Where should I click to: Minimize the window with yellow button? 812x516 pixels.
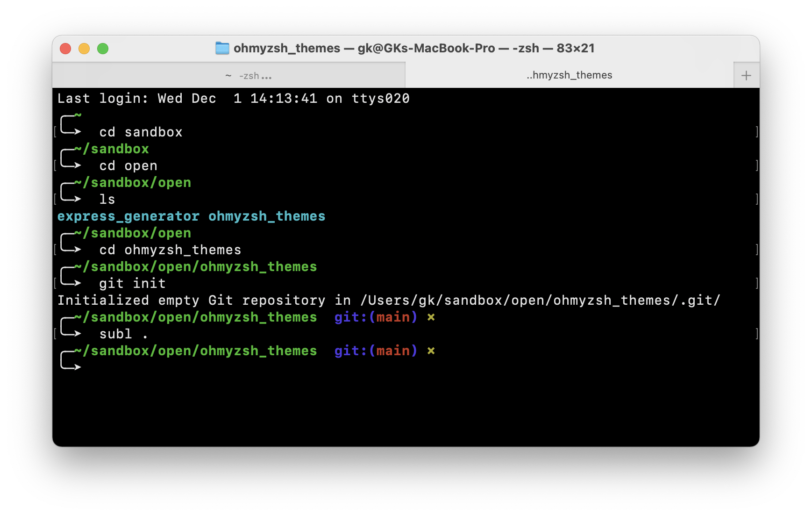84,49
